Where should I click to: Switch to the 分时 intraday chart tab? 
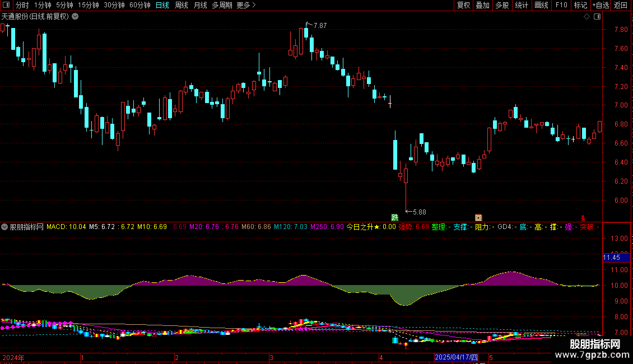pos(22,5)
